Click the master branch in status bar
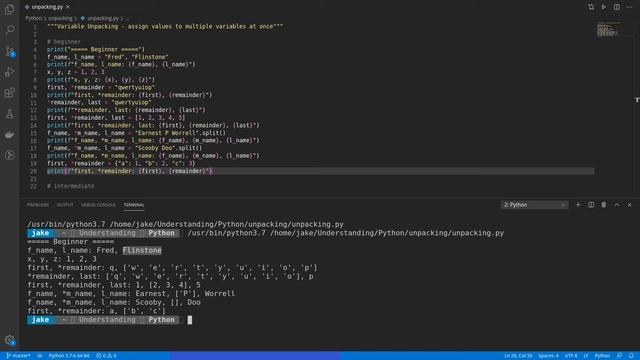This screenshot has width=640, height=360. tap(19, 356)
